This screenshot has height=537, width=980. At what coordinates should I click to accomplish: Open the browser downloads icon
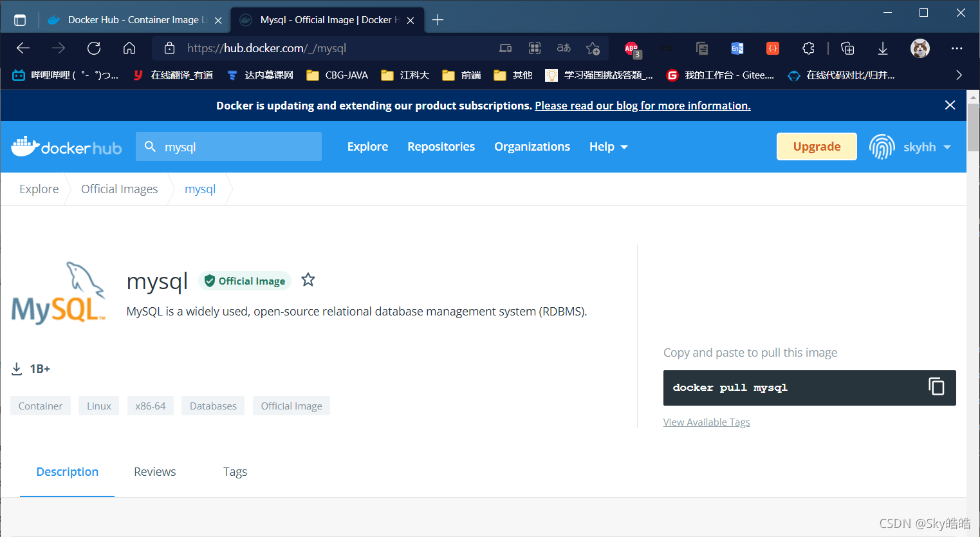pos(883,48)
